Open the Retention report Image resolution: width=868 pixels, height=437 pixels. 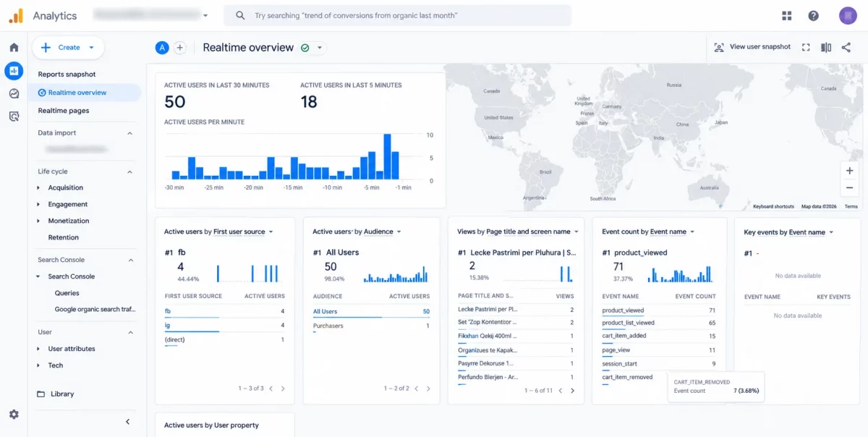pyautogui.click(x=64, y=237)
